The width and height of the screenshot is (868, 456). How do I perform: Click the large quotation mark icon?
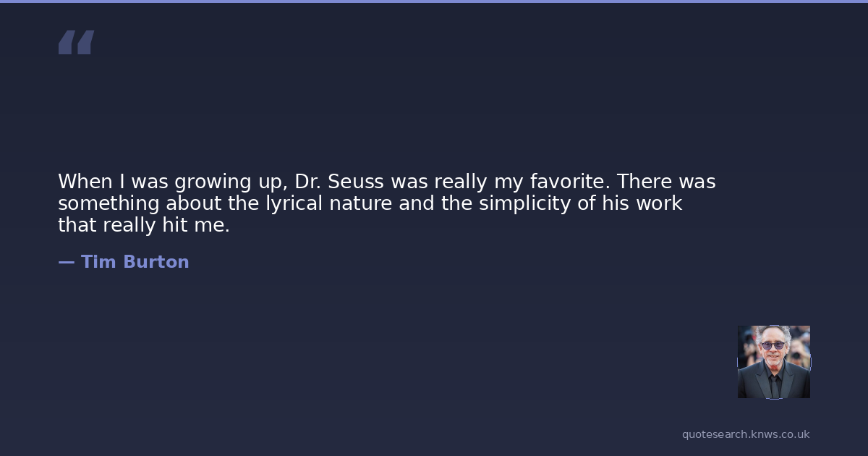point(76,43)
